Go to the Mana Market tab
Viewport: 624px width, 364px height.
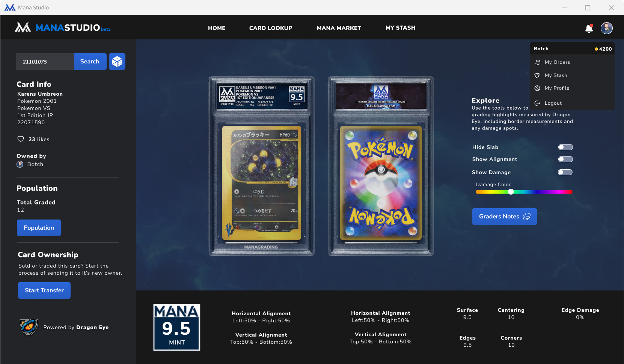point(339,28)
